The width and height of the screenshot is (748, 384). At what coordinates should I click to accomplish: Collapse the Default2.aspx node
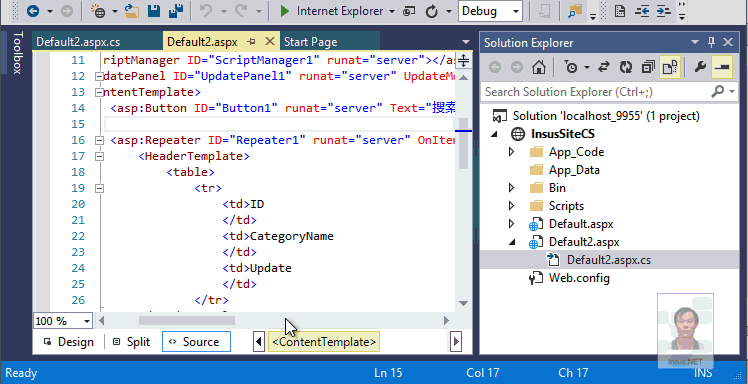[x=512, y=242]
